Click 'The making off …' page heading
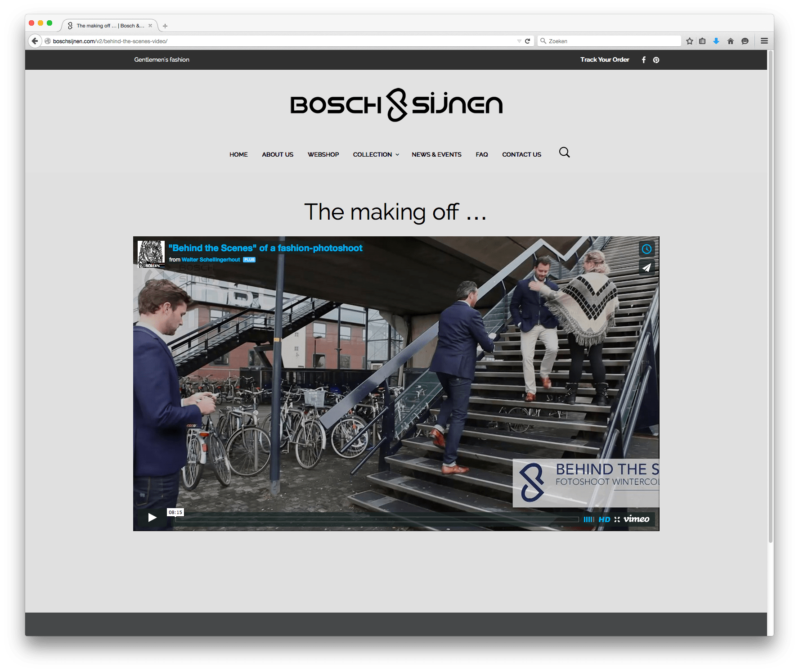Viewport: 799px width, 672px height. tap(396, 212)
